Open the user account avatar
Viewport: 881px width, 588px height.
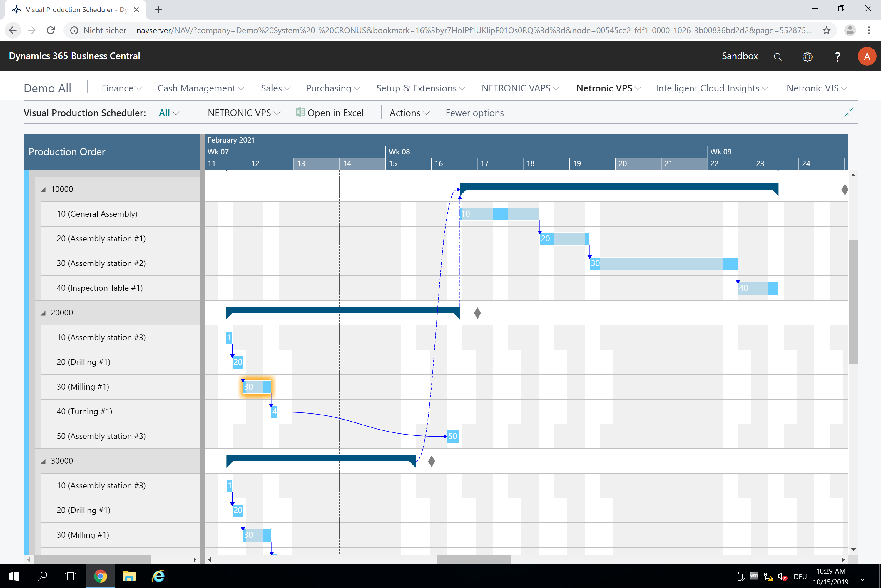tap(867, 56)
